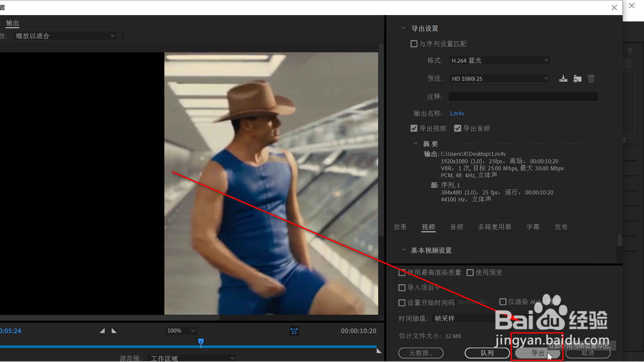
Task: Click the 1.m4v output name link
Action: (457, 113)
